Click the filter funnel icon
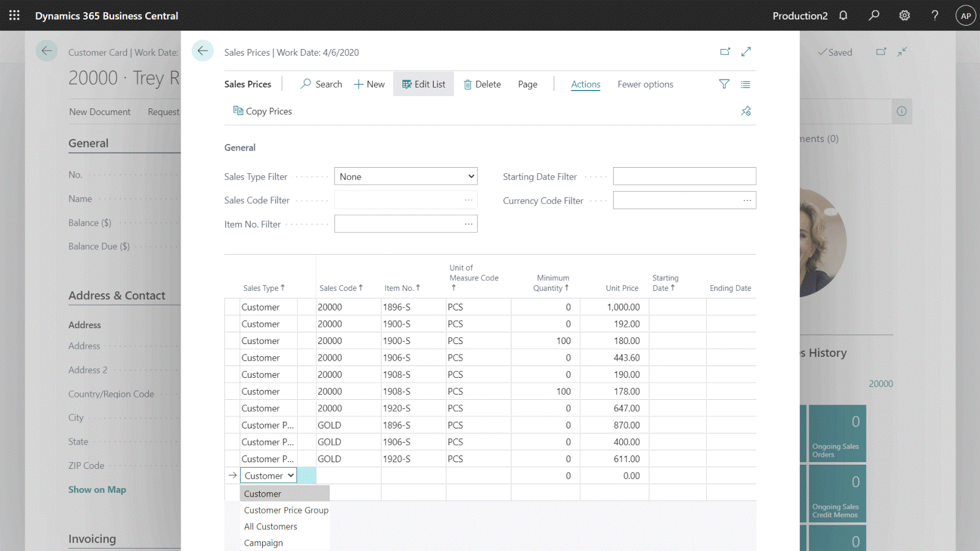This screenshot has height=551, width=980. point(724,84)
